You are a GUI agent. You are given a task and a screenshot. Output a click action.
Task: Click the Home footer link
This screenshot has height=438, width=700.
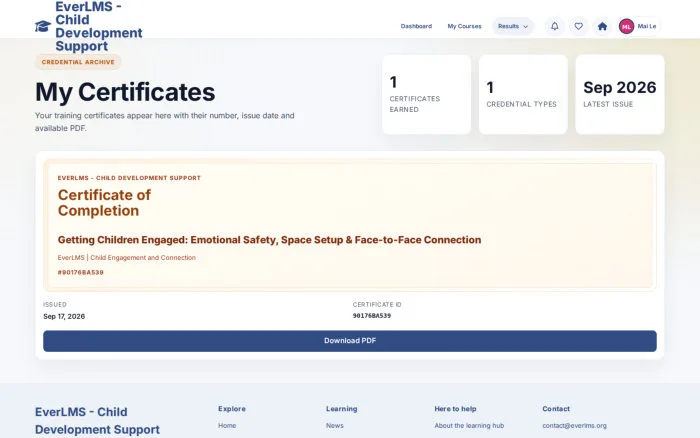[x=227, y=425]
